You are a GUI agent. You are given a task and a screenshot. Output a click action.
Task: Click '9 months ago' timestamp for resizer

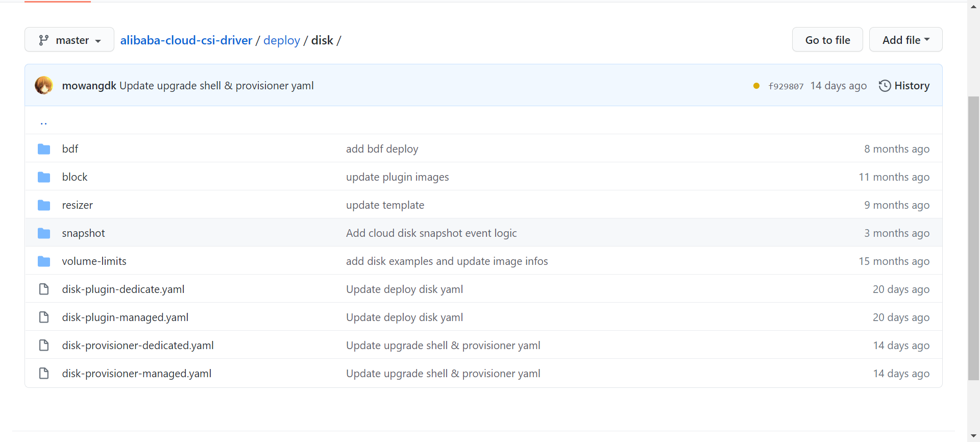pyautogui.click(x=897, y=205)
